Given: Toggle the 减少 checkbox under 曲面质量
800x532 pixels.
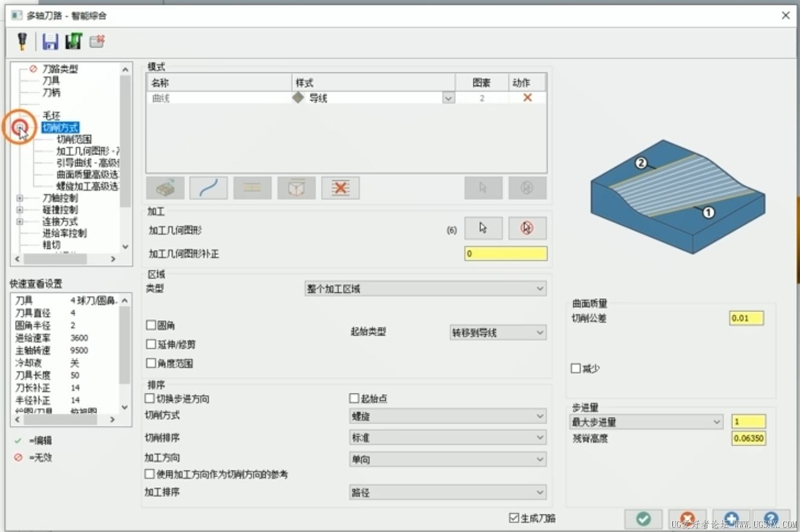Looking at the screenshot, I should point(576,368).
